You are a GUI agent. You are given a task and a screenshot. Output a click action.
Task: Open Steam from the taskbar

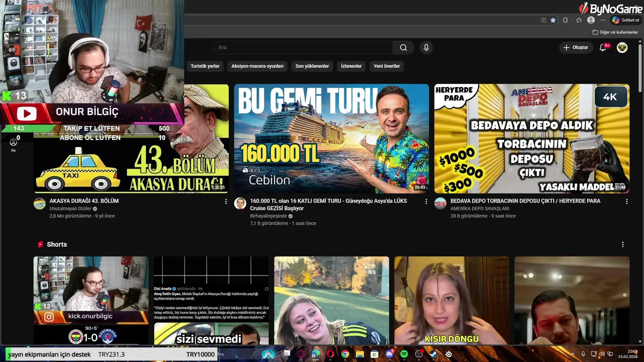433,354
